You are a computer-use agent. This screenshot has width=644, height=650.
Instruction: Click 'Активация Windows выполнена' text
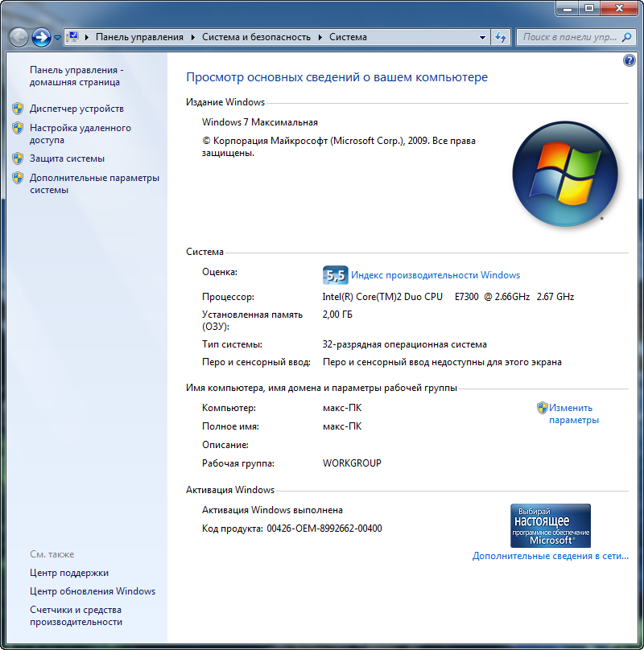coord(272,510)
